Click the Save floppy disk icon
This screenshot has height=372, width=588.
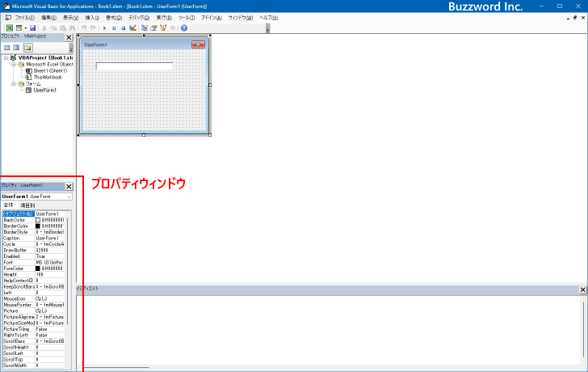[x=32, y=27]
